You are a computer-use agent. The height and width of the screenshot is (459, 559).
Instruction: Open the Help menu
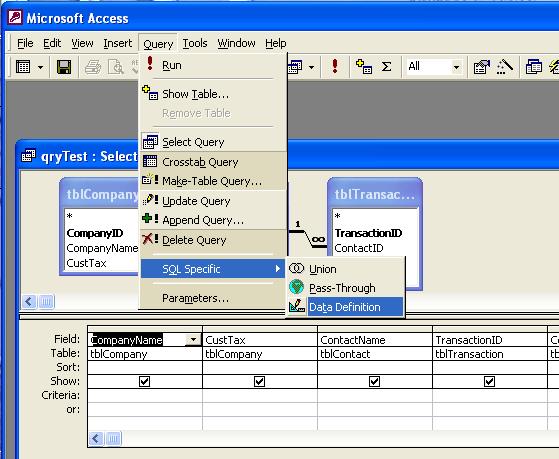(x=276, y=43)
